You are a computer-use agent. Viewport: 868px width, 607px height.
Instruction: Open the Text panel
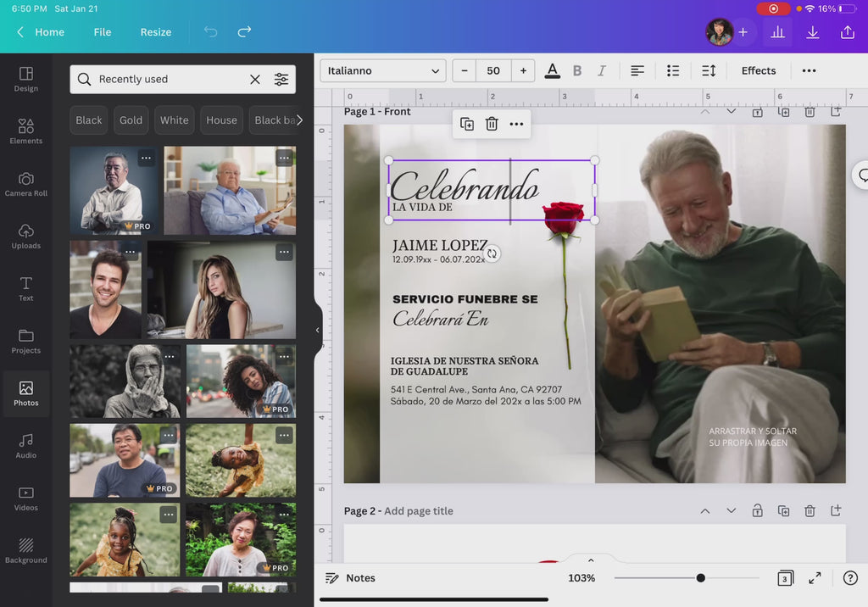click(x=26, y=289)
